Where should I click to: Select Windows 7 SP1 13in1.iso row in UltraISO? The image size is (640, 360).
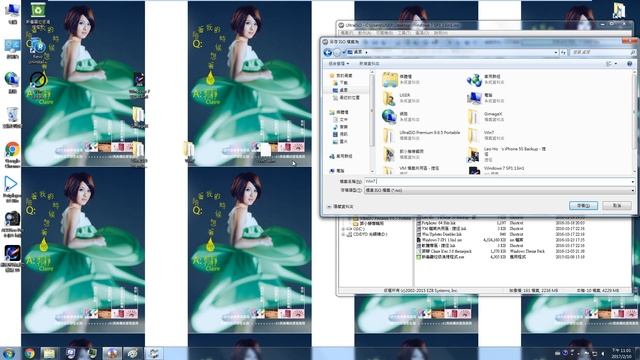coord(500,240)
